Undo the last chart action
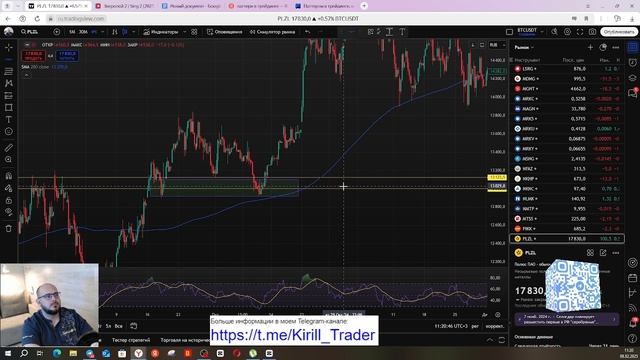 click(x=308, y=32)
